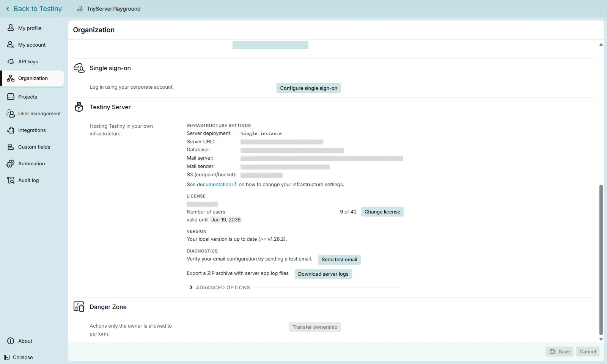The width and height of the screenshot is (607, 364).
Task: Navigate Back to Testiny
Action: (33, 8)
